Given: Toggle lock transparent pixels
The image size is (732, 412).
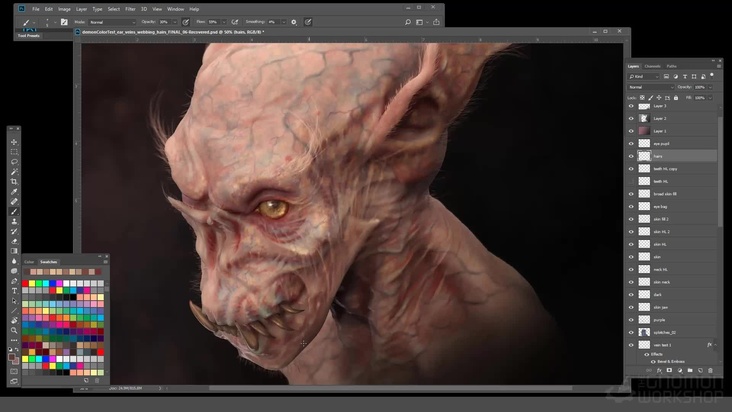Looking at the screenshot, I should [642, 98].
